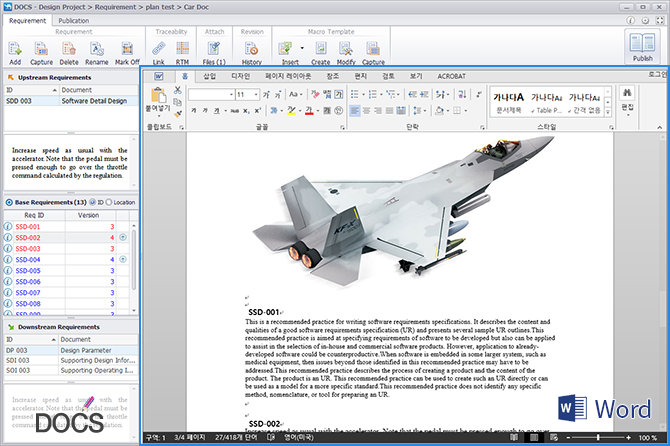The height and width of the screenshot is (446, 670).
Task: Click the Publish button with book icon
Action: (642, 46)
